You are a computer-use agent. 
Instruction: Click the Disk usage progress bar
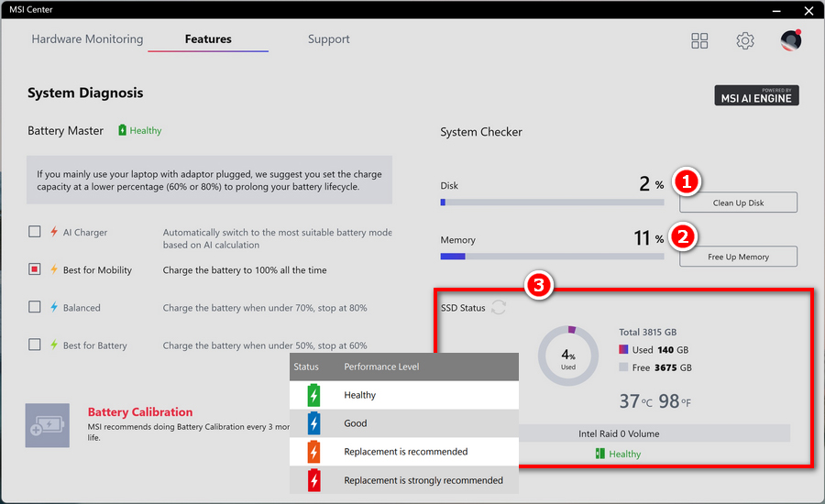[x=552, y=202]
